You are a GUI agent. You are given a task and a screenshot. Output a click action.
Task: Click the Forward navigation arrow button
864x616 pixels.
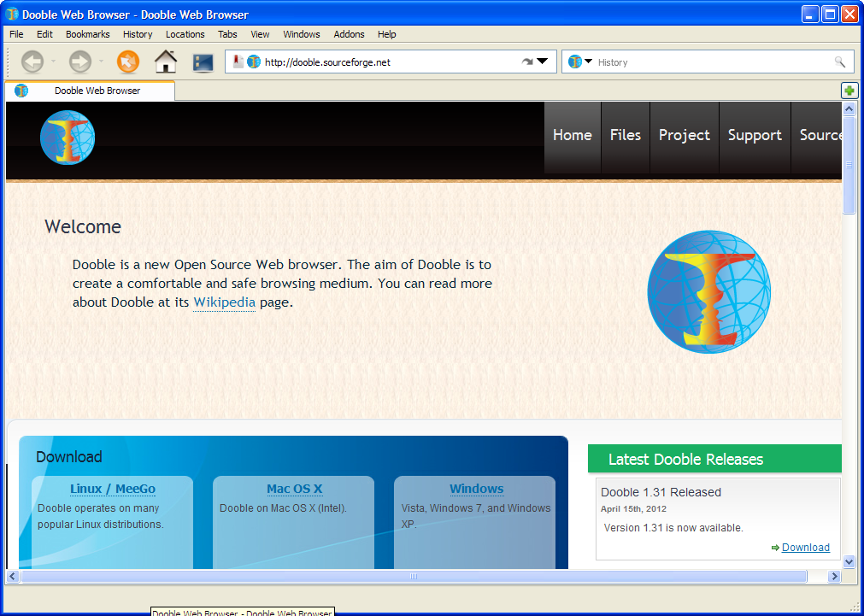tap(79, 62)
